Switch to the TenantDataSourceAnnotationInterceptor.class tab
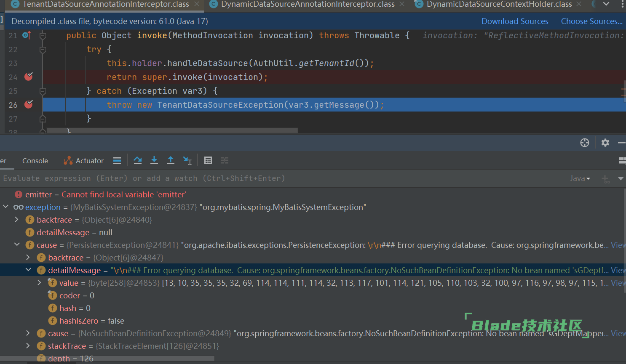 (x=105, y=4)
